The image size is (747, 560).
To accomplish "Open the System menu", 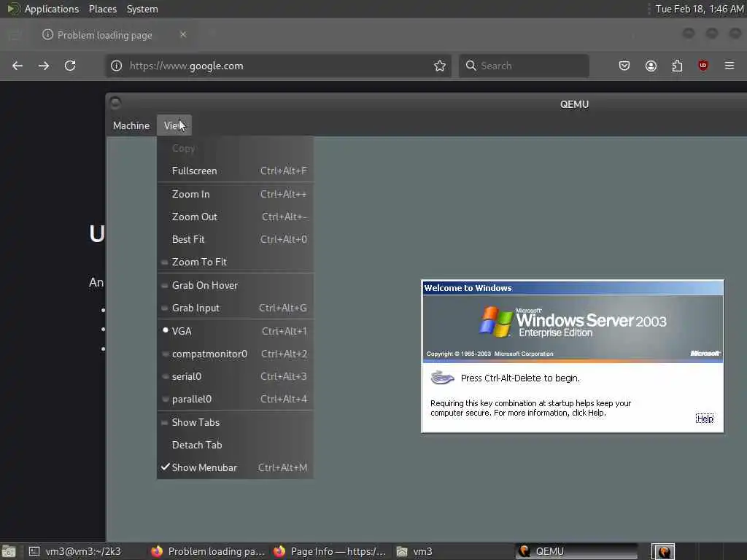I will click(142, 9).
